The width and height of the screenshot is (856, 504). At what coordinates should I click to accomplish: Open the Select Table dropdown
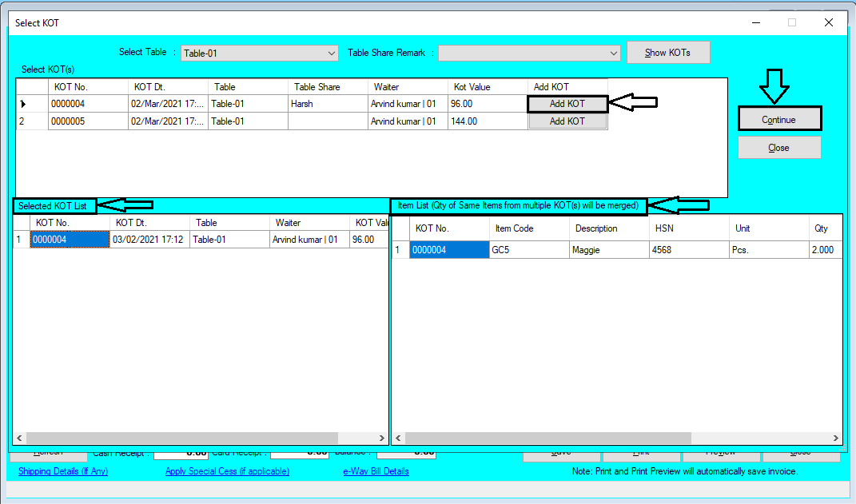pos(333,53)
